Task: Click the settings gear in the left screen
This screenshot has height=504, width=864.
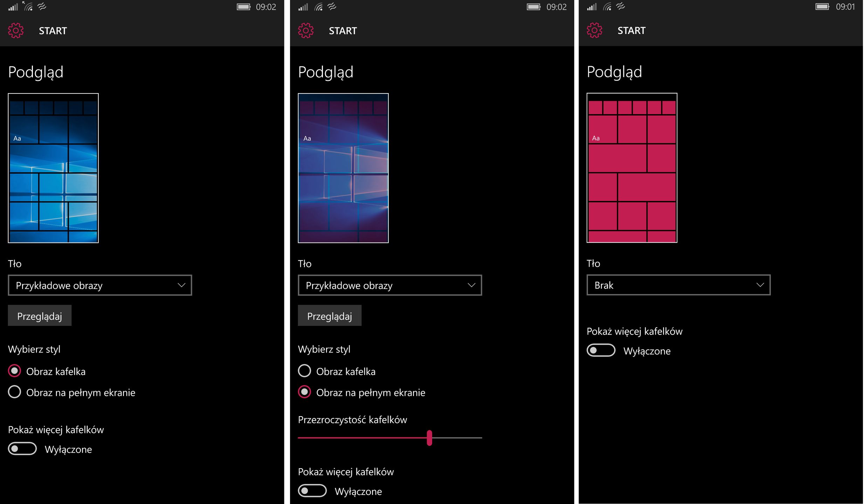Action: click(x=16, y=31)
